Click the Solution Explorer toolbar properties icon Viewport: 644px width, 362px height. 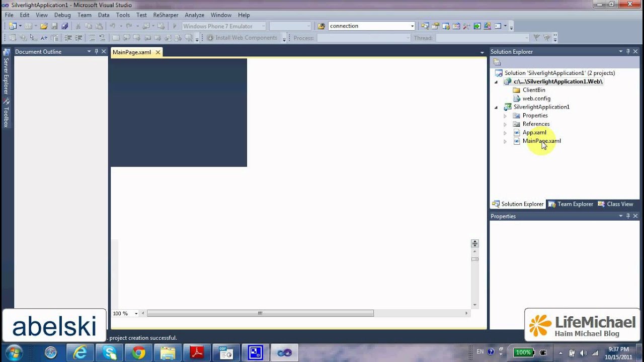point(497,62)
